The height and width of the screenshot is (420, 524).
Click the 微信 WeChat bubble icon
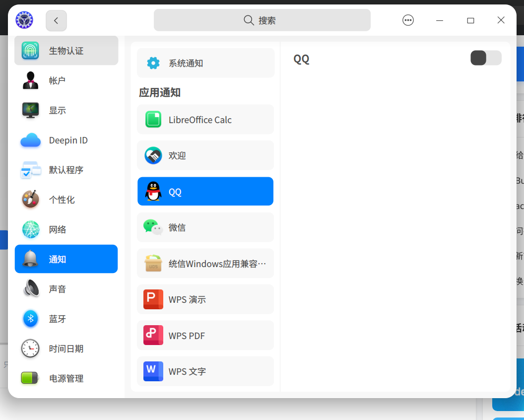(153, 227)
